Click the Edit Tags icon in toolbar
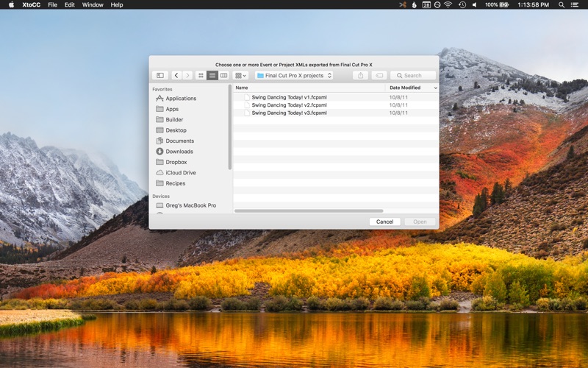588x368 pixels. coord(379,76)
